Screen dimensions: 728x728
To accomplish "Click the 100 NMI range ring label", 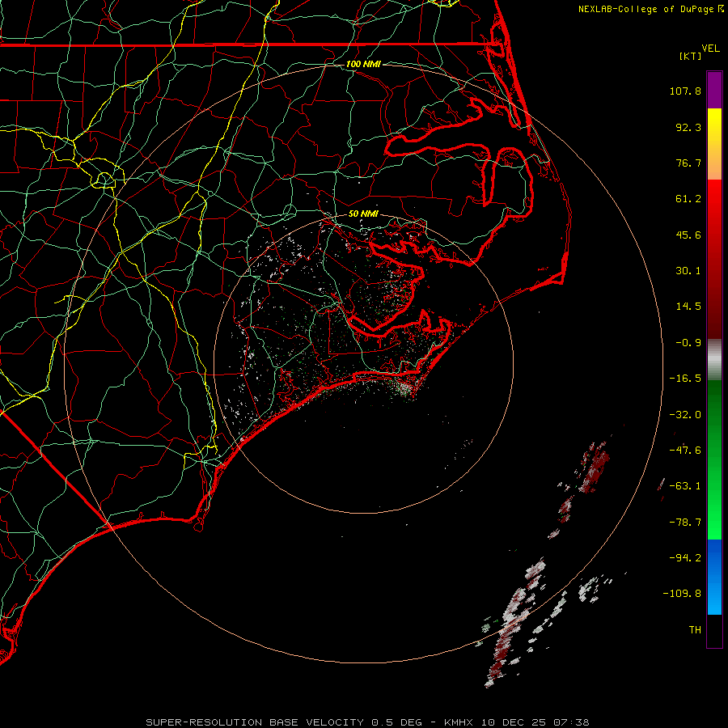I will tap(363, 64).
